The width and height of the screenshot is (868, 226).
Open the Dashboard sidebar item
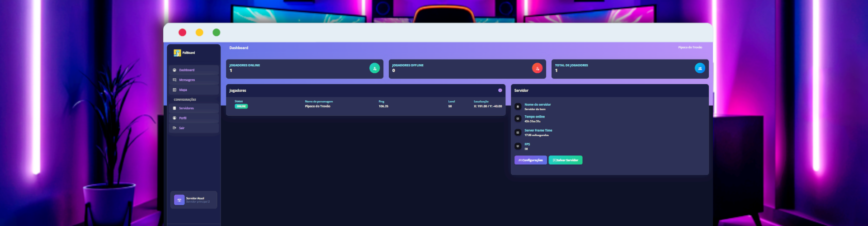click(x=193, y=70)
